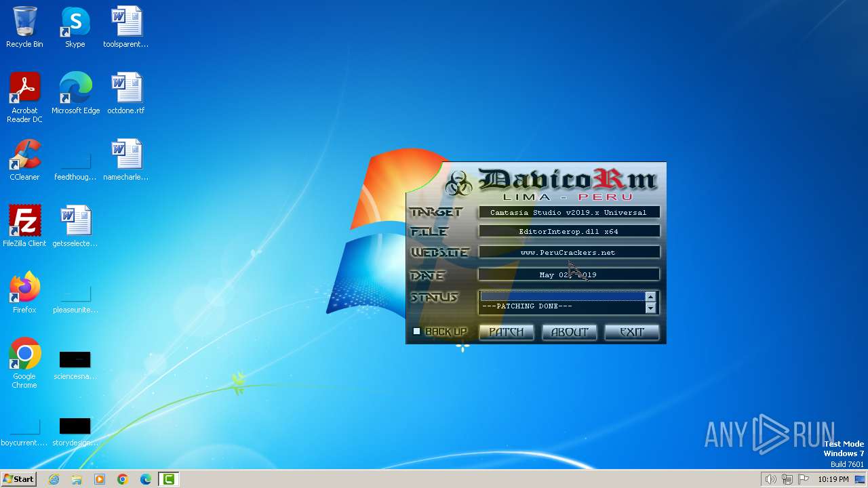Open Windows Explorer folder in taskbar
This screenshot has height=488, width=868.
point(77,479)
